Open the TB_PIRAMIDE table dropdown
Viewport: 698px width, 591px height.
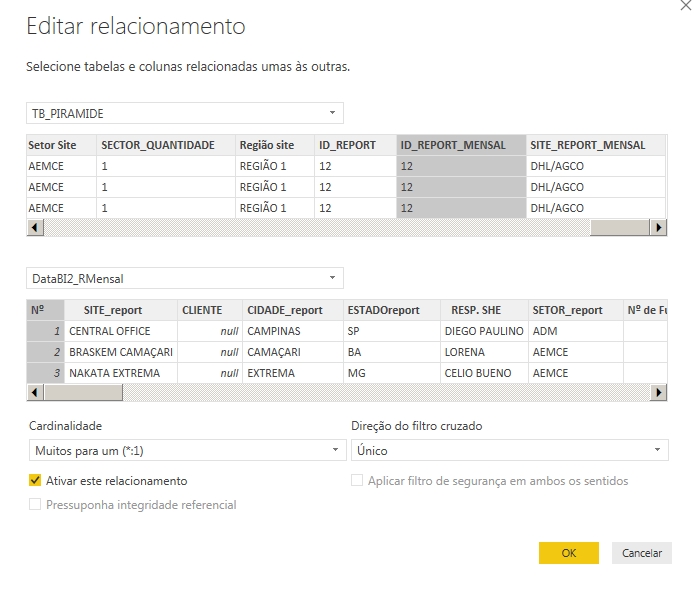185,113
